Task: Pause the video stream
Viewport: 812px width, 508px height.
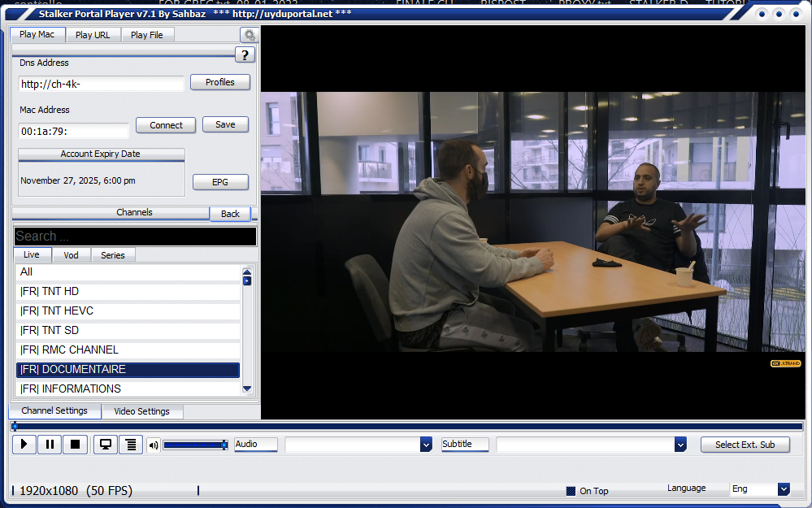Action: [50, 445]
